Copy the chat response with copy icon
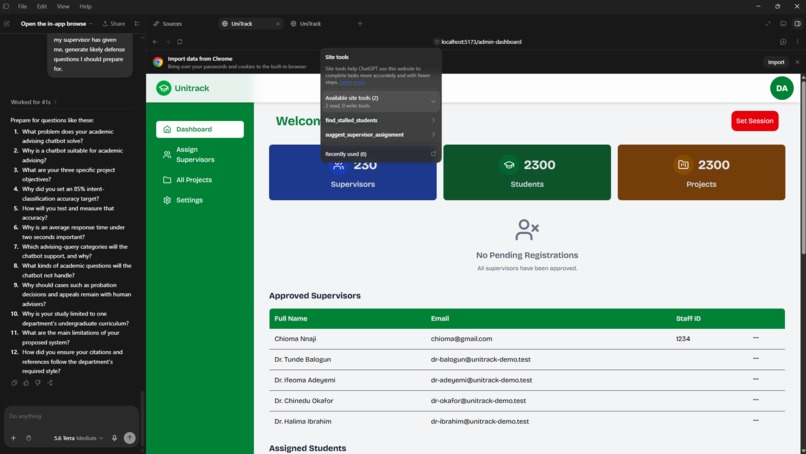 [14, 383]
